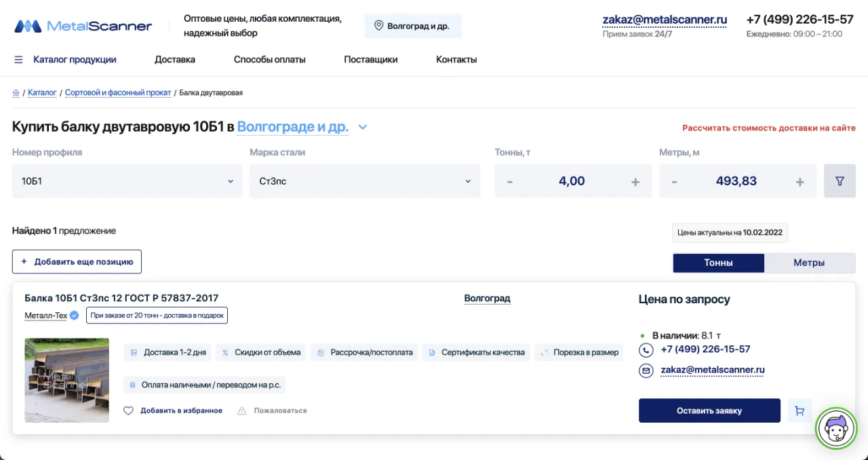Screen dimensions: 868x460
Task: Click the envelope icon beside zakaz@metalscanner.ru
Action: click(x=646, y=370)
